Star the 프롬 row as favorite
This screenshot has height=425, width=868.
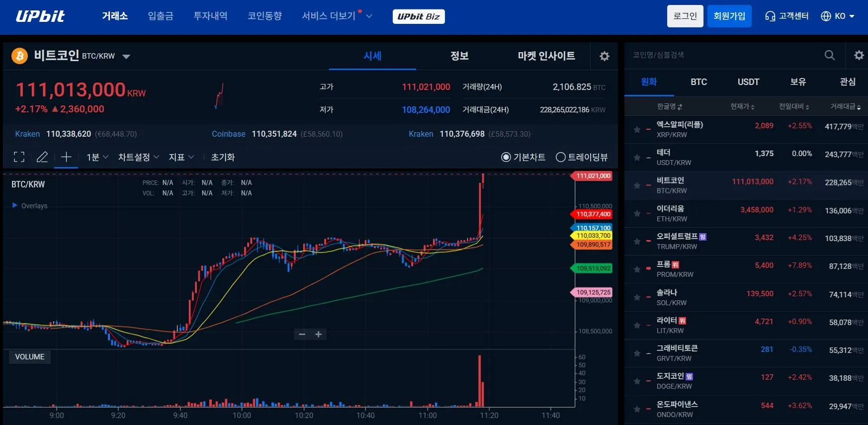pyautogui.click(x=637, y=269)
